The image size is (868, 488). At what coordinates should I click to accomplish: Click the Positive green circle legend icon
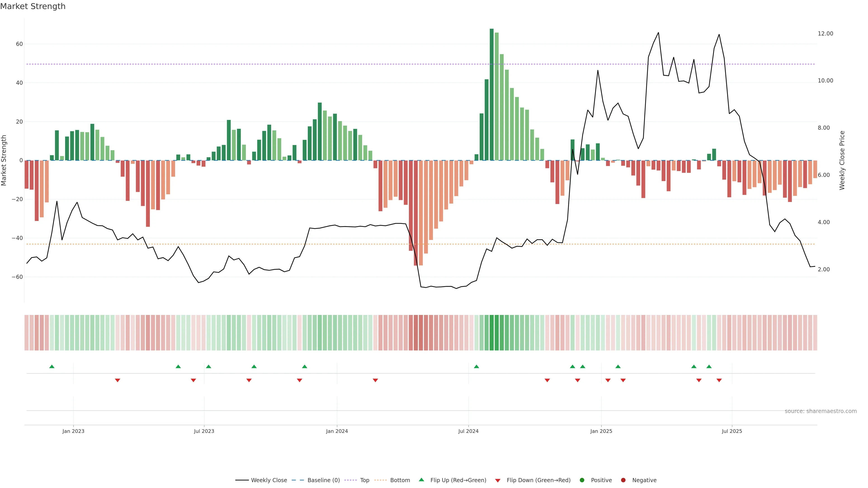coord(582,480)
